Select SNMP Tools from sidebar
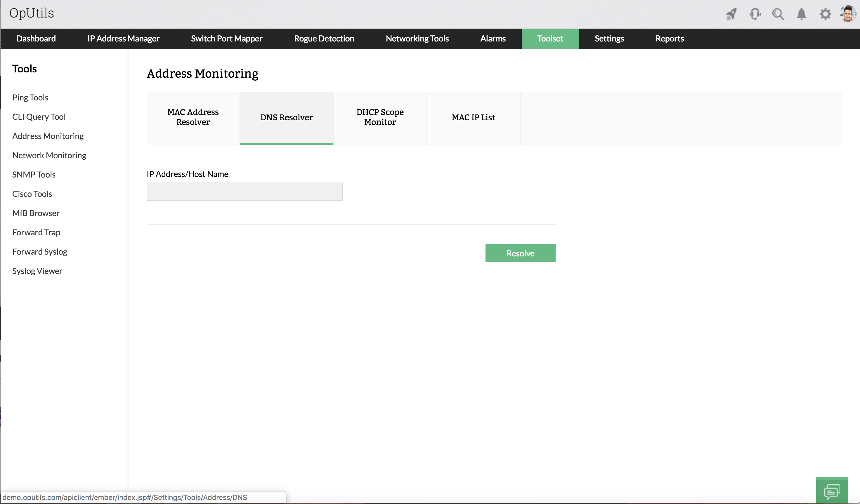 pos(34,175)
